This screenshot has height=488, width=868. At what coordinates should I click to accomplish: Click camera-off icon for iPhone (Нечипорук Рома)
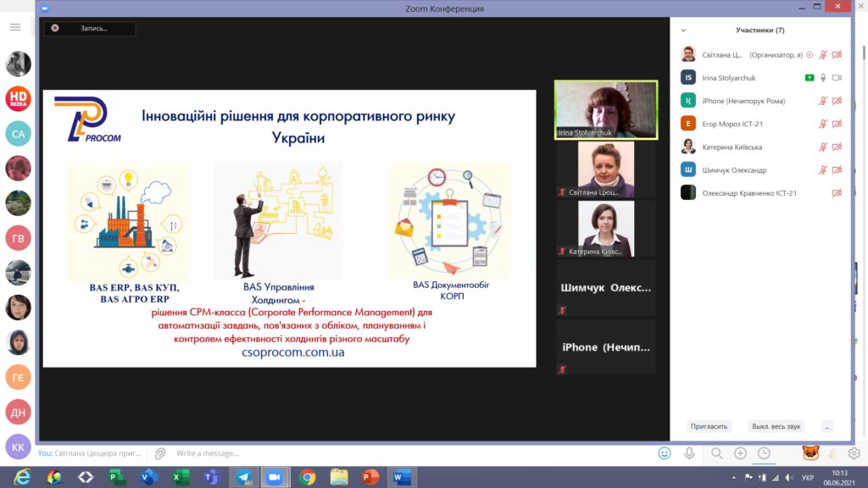[837, 101]
